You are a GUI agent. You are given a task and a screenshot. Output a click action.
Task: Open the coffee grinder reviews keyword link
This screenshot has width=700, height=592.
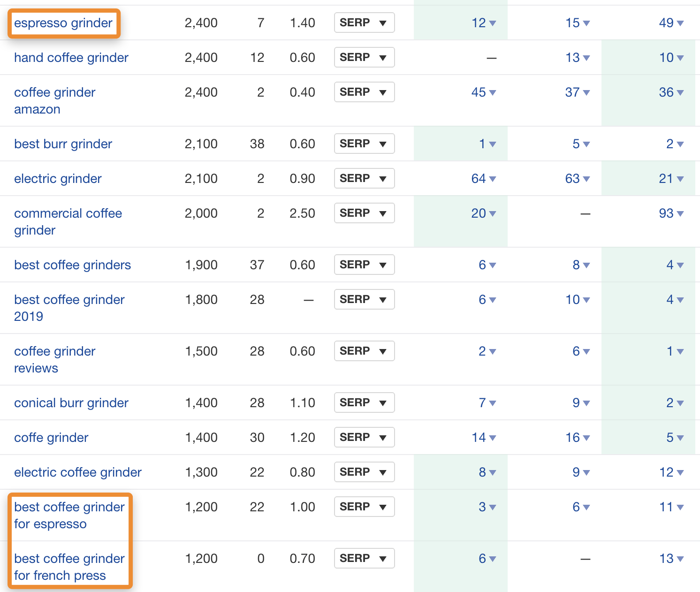click(x=54, y=359)
